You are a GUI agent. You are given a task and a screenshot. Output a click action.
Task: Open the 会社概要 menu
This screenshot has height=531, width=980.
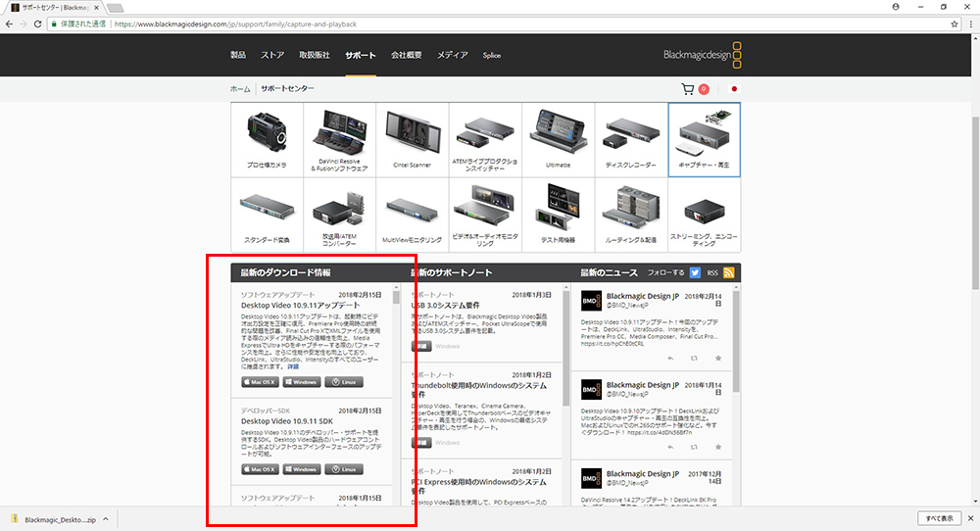[x=407, y=55]
